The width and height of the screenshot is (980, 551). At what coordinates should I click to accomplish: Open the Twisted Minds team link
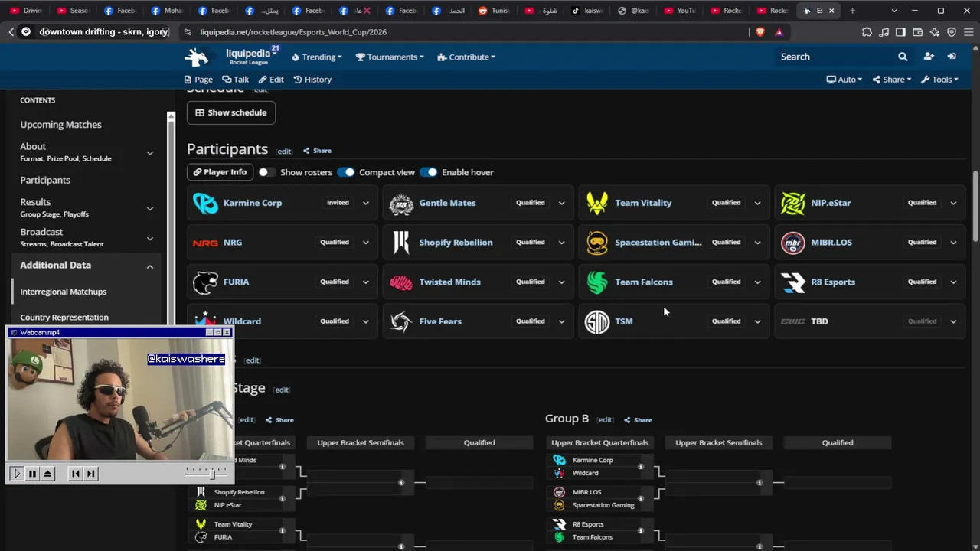[x=450, y=282]
